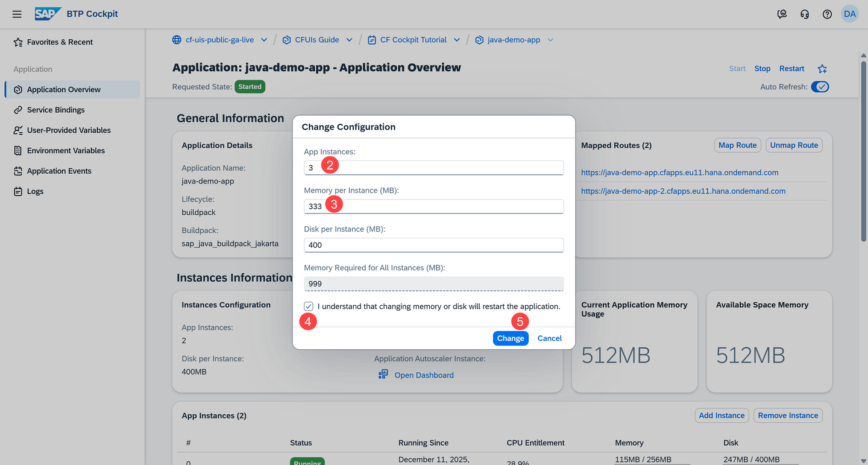Click the globe icon beside cf-uis-public-ga-live
The height and width of the screenshot is (465, 868).
click(x=177, y=40)
